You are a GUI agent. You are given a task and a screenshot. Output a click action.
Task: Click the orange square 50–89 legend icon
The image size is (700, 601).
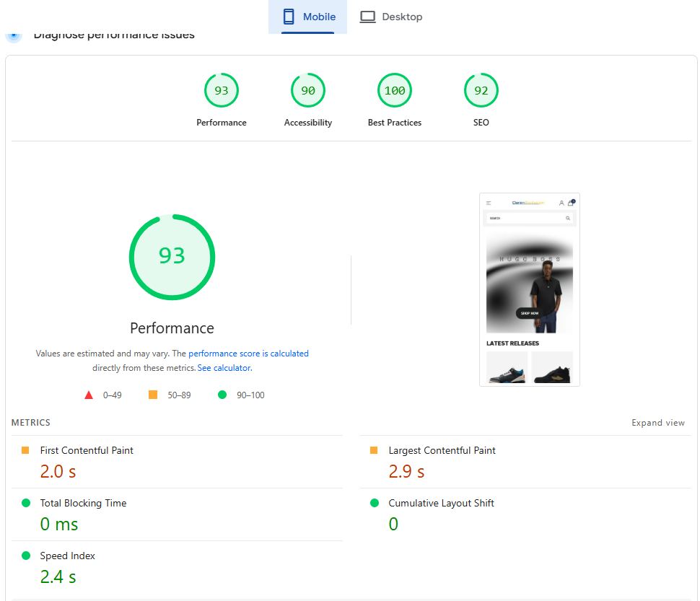point(152,395)
